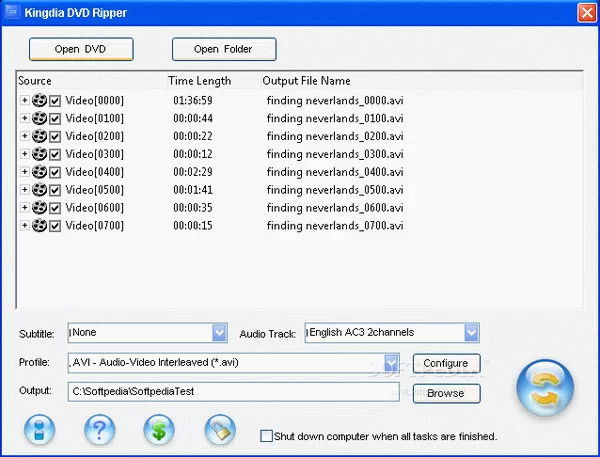
Task: Click the Kingdia title bar app icon
Action: click(x=13, y=12)
